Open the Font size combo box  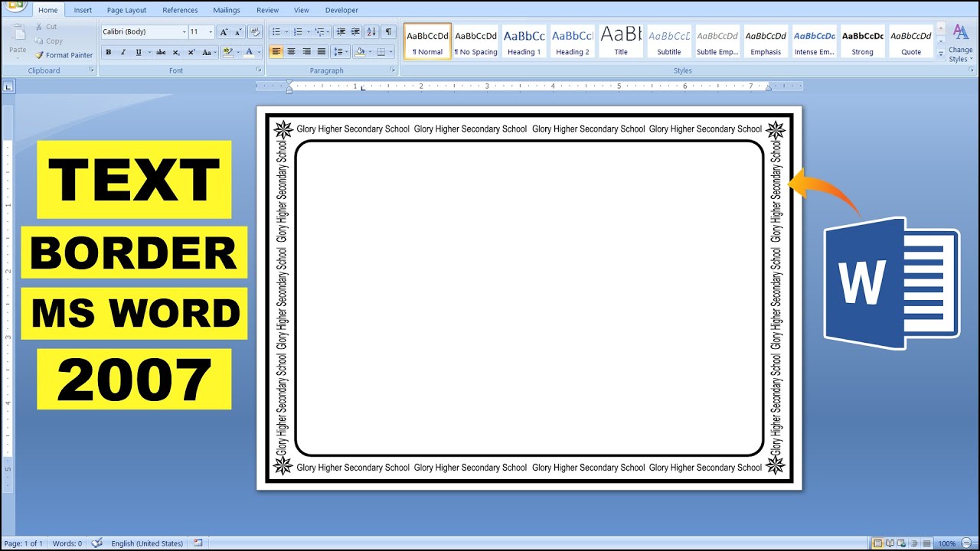201,32
